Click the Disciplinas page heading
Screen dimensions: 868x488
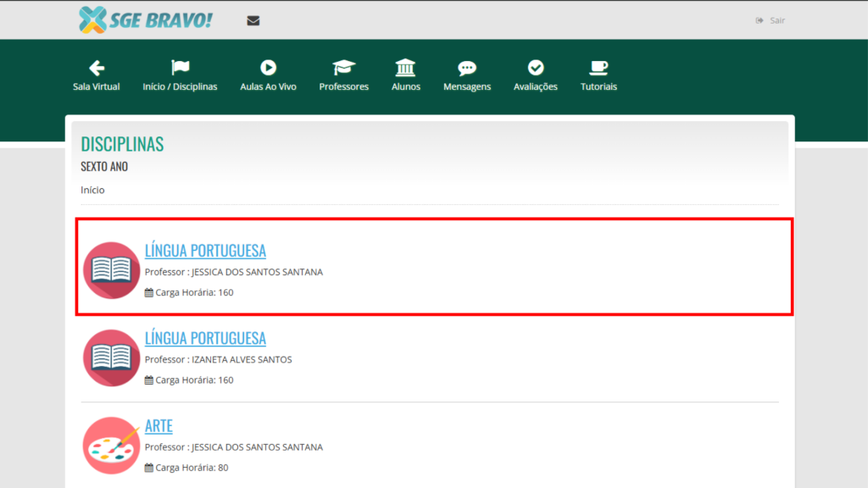click(x=122, y=144)
